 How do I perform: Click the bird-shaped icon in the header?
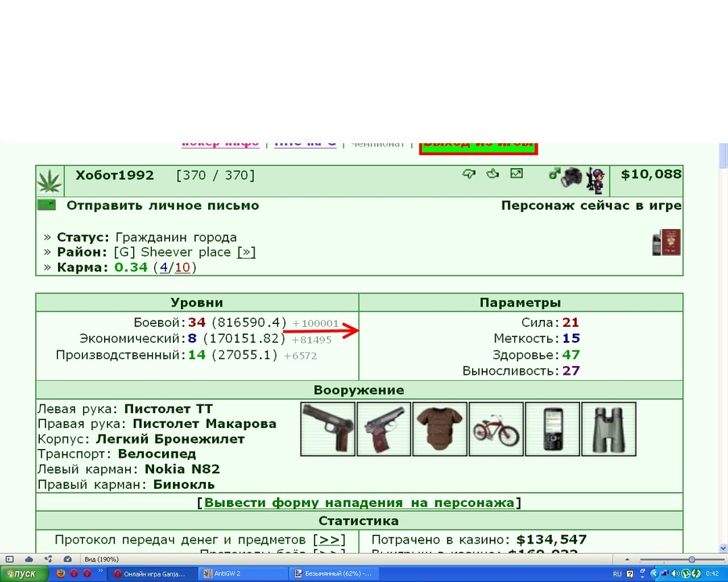pyautogui.click(x=492, y=174)
